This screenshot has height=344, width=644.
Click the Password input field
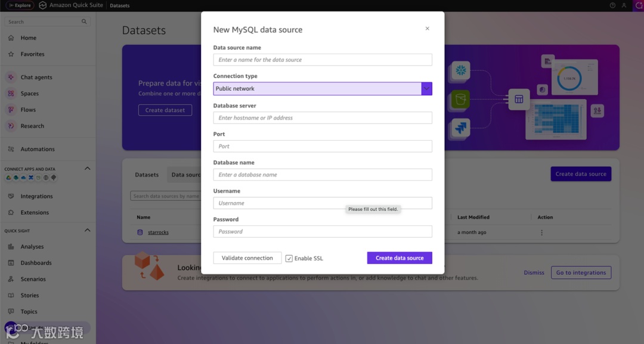323,231
